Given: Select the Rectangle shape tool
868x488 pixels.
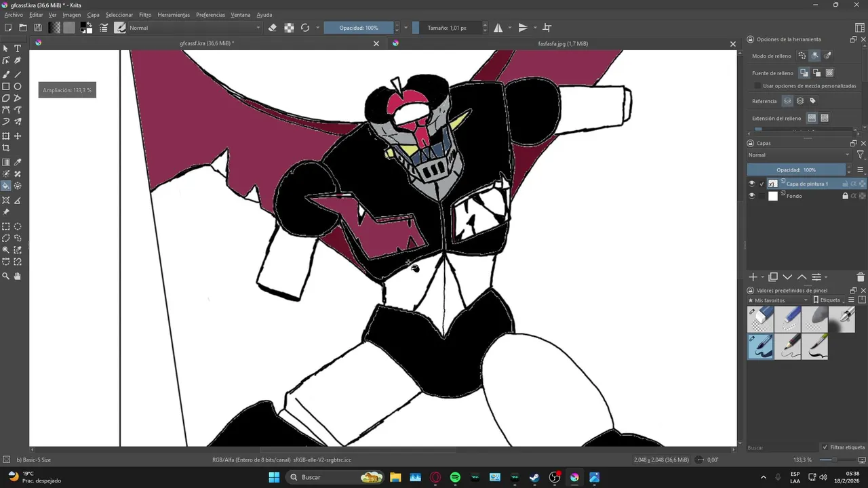Looking at the screenshot, I should [6, 87].
